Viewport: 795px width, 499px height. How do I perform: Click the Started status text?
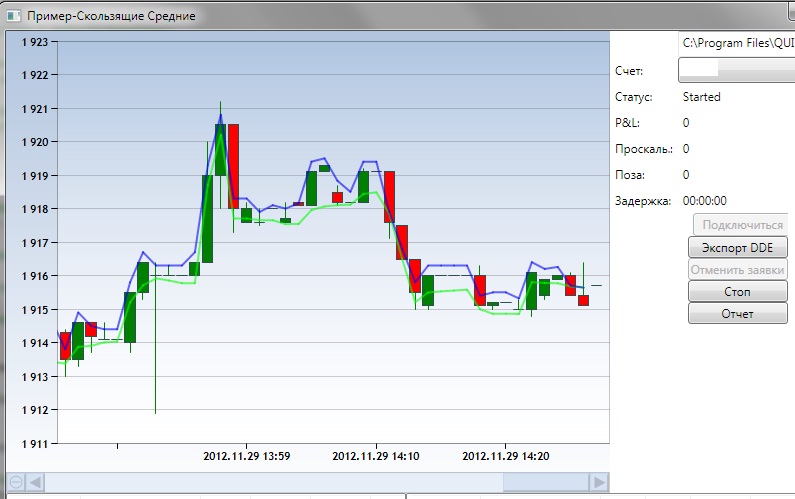tap(701, 97)
